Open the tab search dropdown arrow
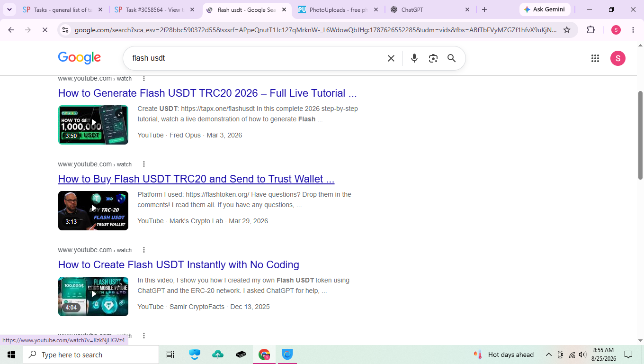The width and height of the screenshot is (644, 364). click(9, 9)
